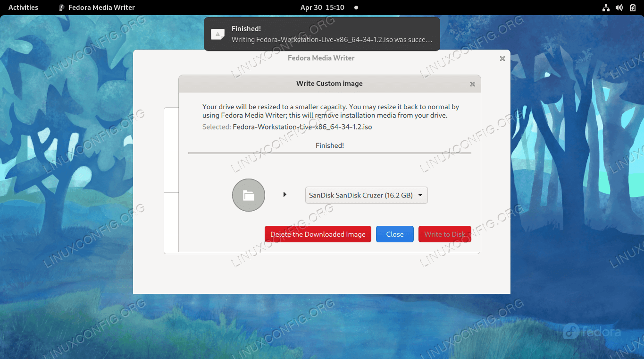
Task: Click the folder icon to choose an image
Action: coord(249,195)
